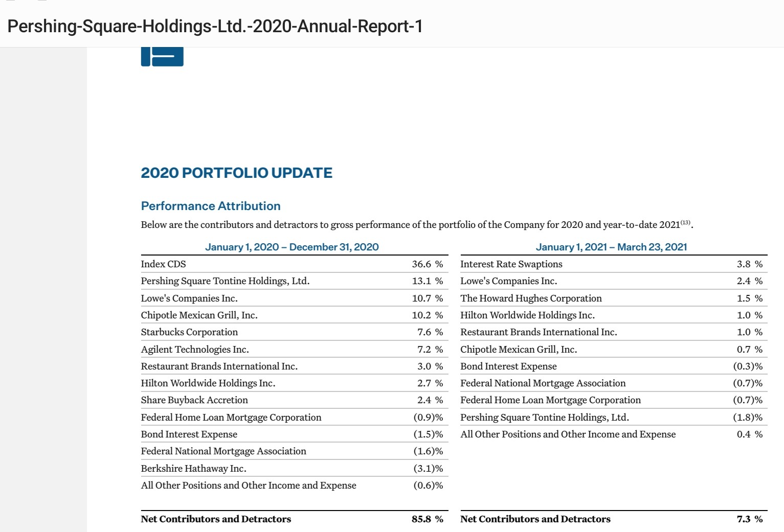Select "All Other Positions and Other Income and Expense" in the 2020 table
Screen dimensions: 784x532
click(x=249, y=485)
